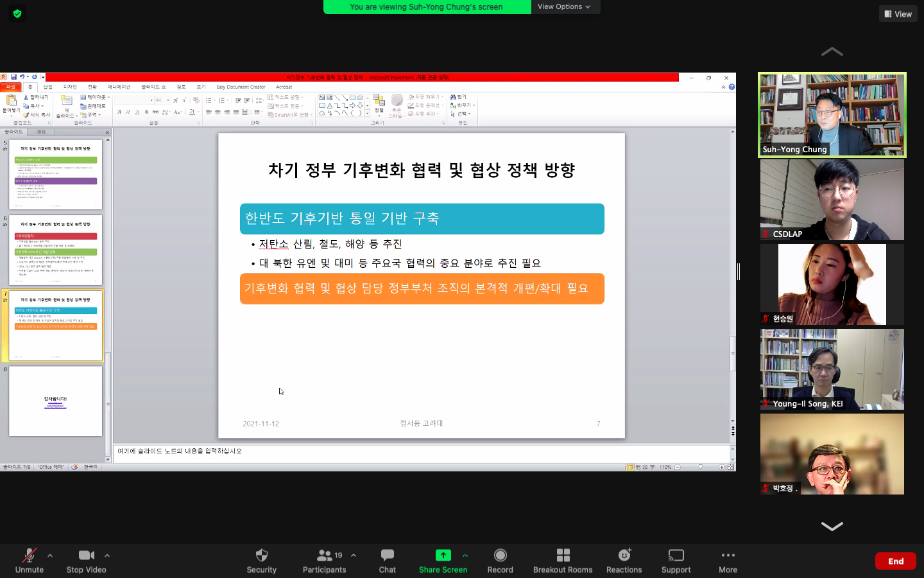
Task: Click Suh-Yong Chung's video tile
Action: point(832,115)
